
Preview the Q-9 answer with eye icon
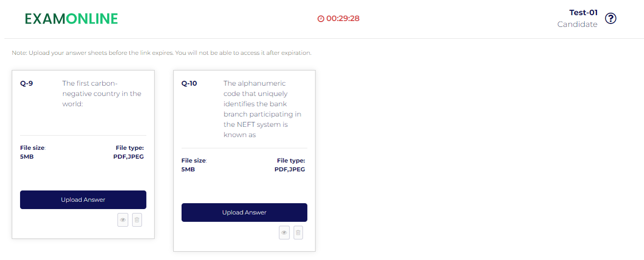pos(123,220)
